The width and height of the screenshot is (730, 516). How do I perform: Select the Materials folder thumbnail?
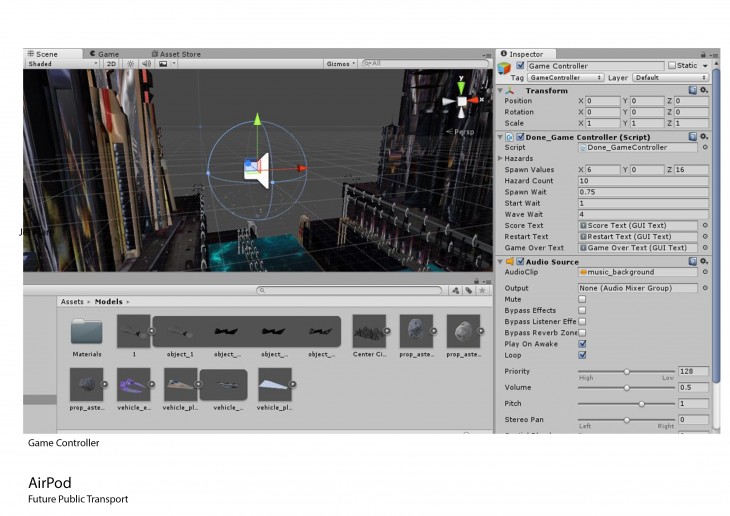coord(87,332)
